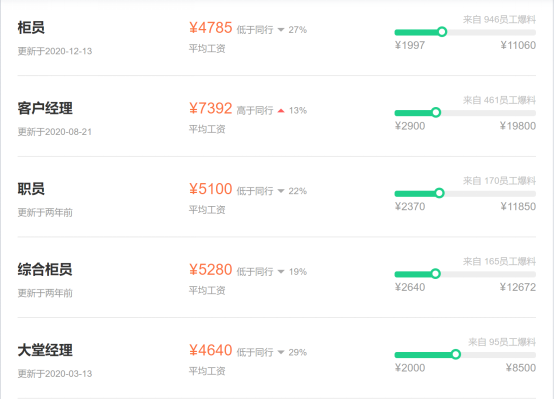Select the 大堂经理 job title
The image size is (554, 400).
(45, 350)
